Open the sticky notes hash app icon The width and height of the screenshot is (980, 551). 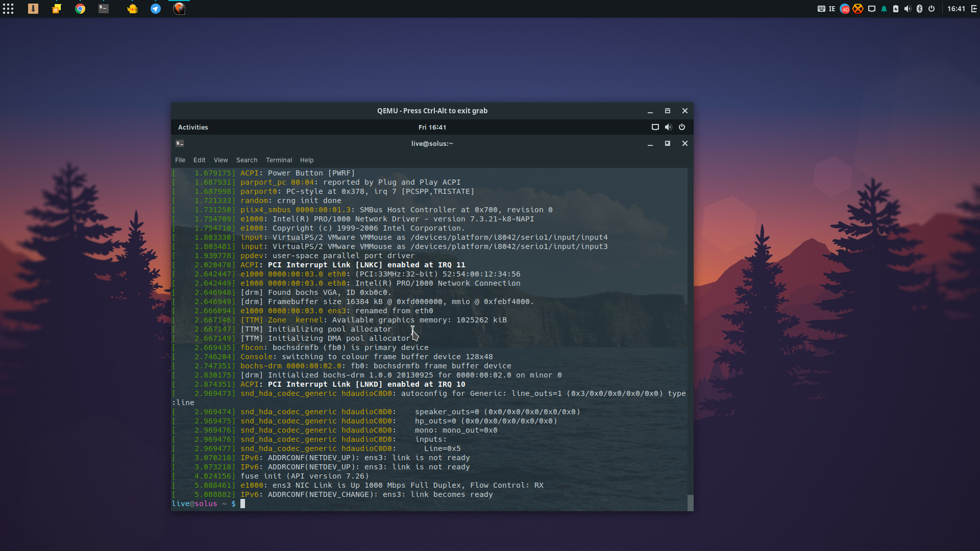click(57, 9)
